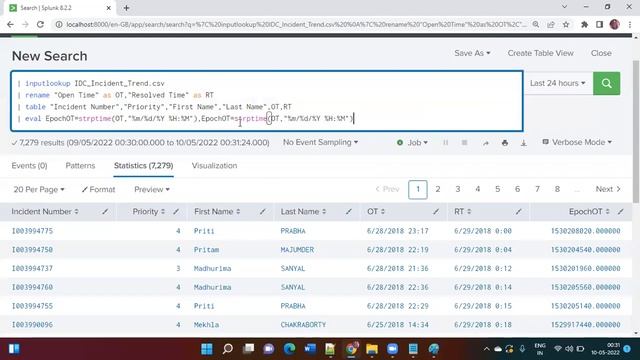640x360 pixels.
Task: Click the MAJUMDER last name cell
Action: [297, 250]
